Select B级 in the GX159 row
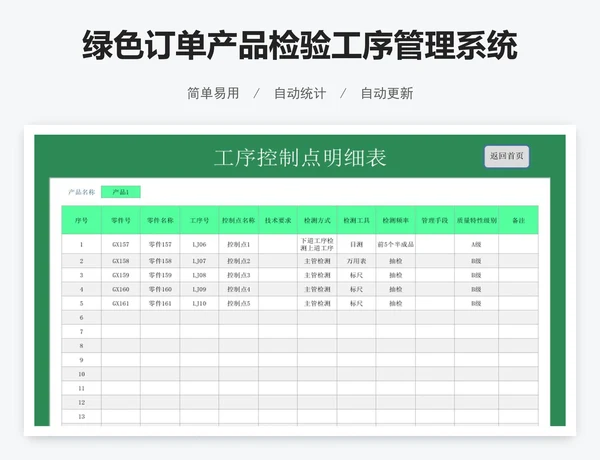Viewport: 600px width, 460px height. [477, 275]
